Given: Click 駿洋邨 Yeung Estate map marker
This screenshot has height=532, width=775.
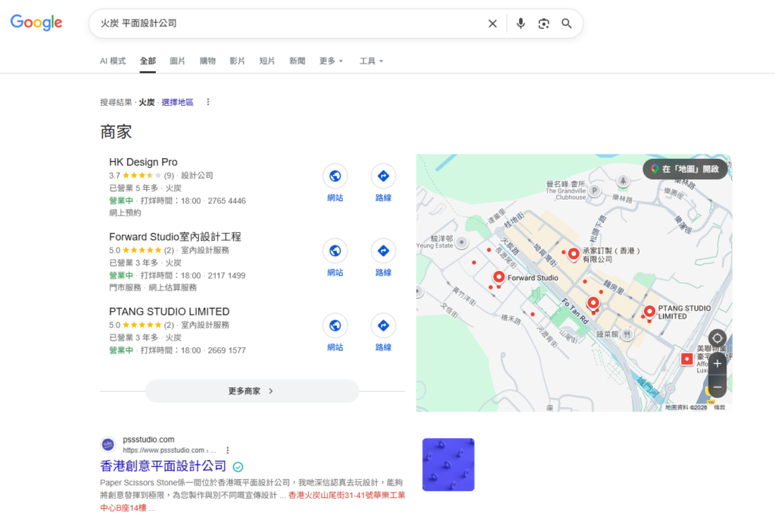Looking at the screenshot, I should coord(462,242).
